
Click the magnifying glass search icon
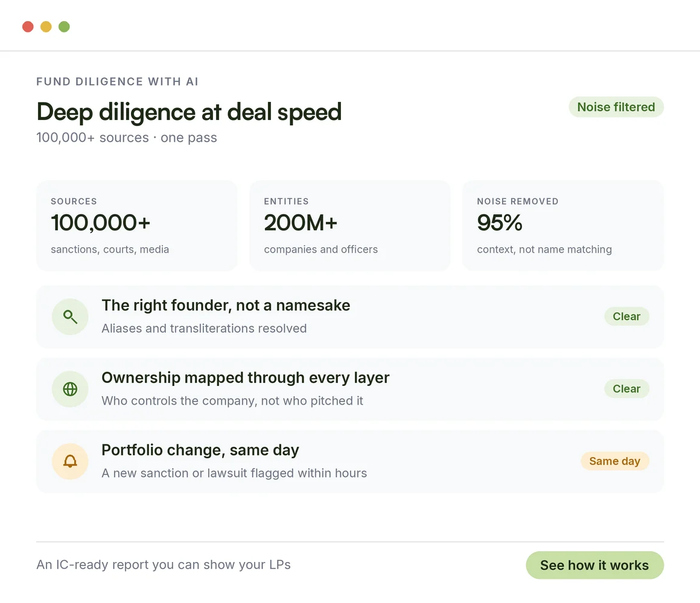point(70,317)
